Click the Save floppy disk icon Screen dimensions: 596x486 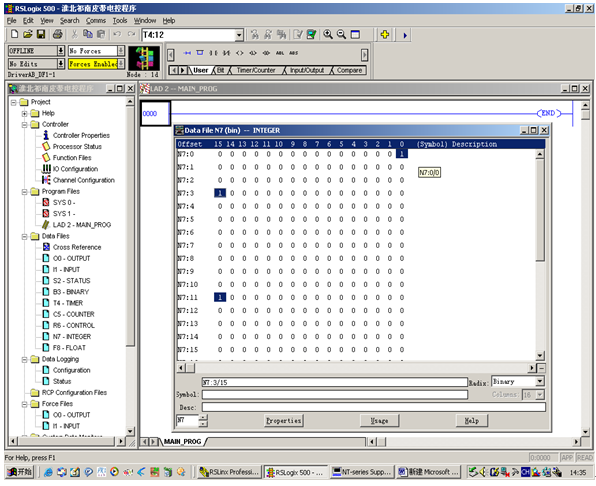(41, 35)
